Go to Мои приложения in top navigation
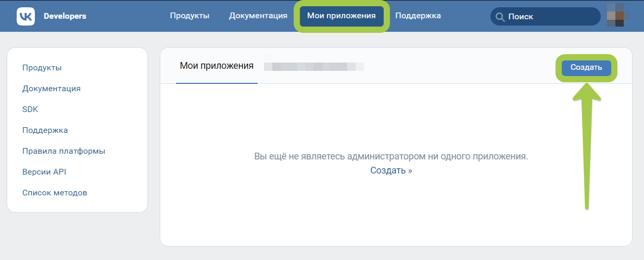Image resolution: width=644 pixels, height=260 pixels. pyautogui.click(x=342, y=16)
